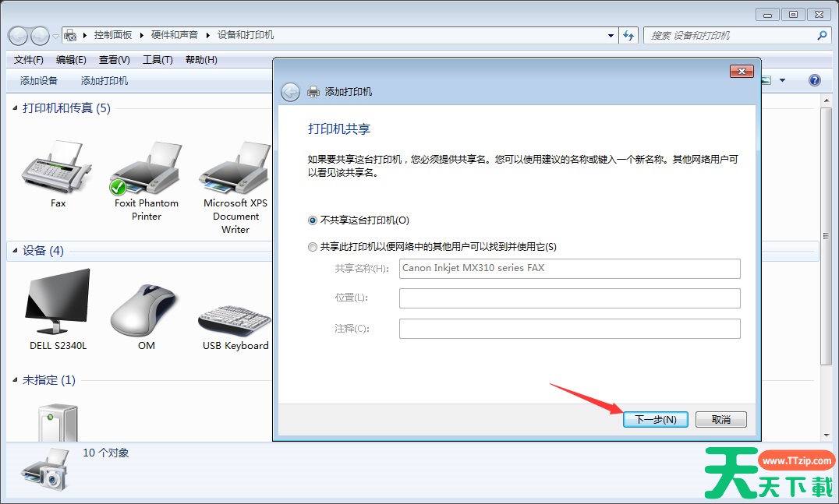This screenshot has width=839, height=504.
Task: Open the 工具(T) menu
Action: tap(158, 60)
